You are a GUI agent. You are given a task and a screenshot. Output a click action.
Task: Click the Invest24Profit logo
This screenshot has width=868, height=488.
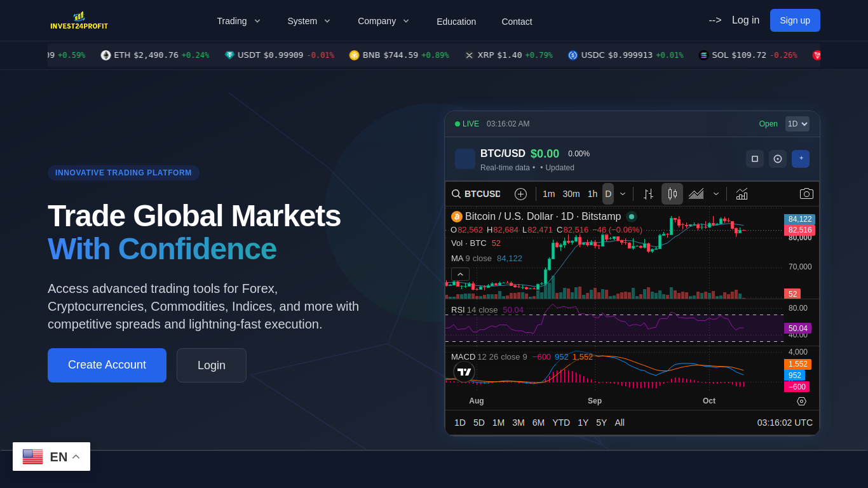point(79,21)
